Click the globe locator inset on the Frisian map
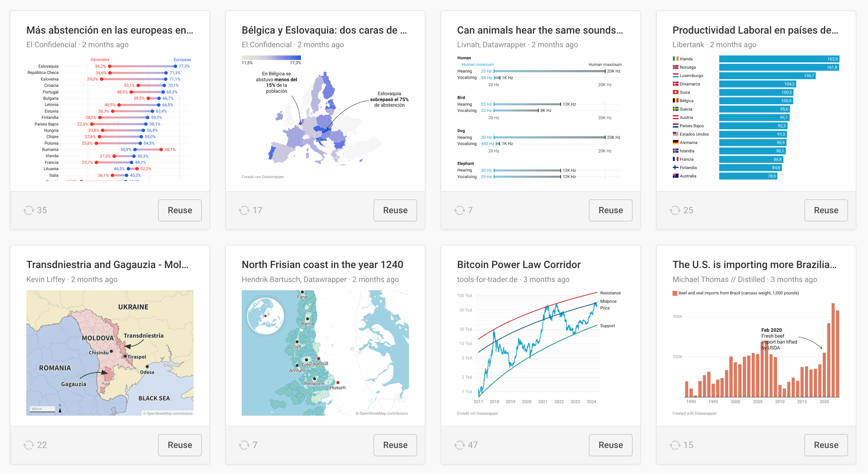This screenshot has height=474, width=868. coord(266,316)
